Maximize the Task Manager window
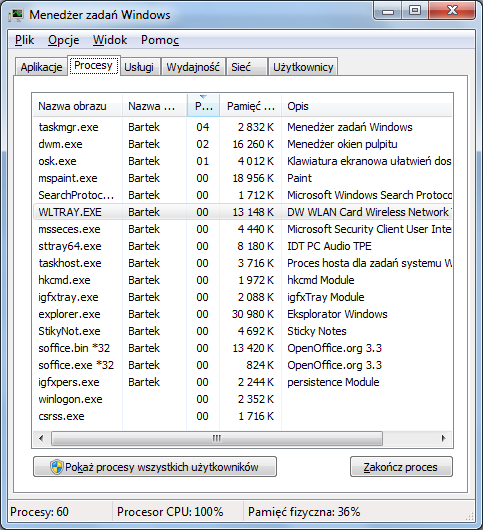Image resolution: width=483 pixels, height=530 pixels. pyautogui.click(x=415, y=11)
